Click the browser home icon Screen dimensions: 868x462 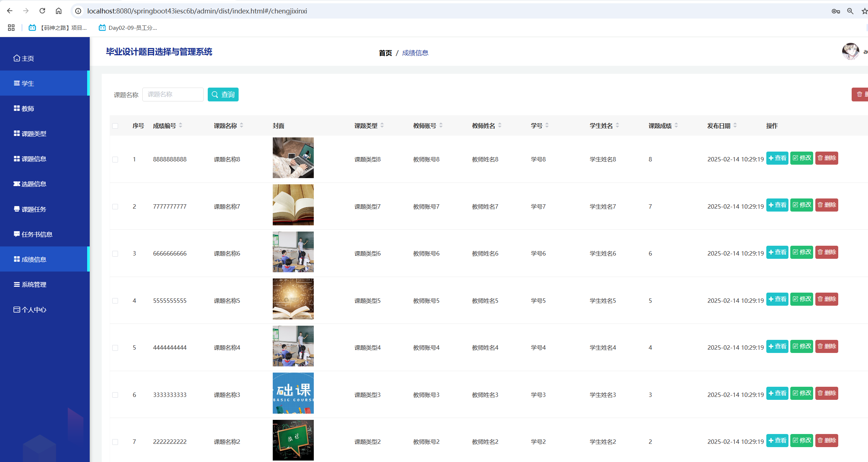tap(58, 11)
